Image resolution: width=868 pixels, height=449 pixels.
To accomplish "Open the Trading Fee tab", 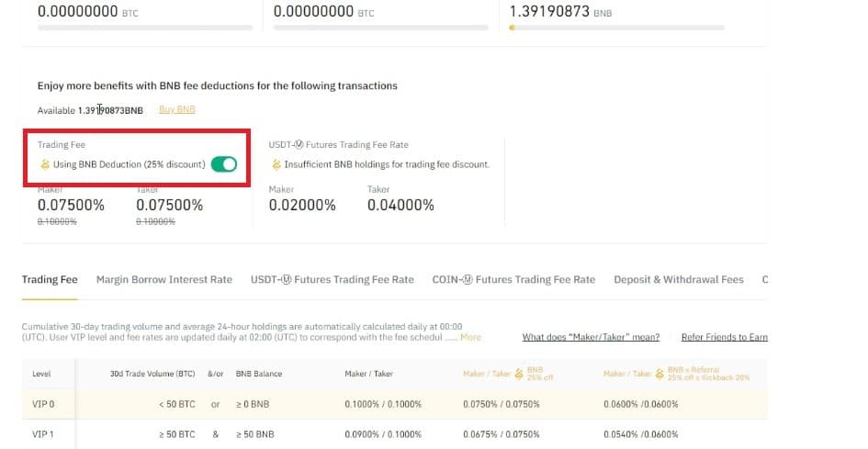I will 50,279.
